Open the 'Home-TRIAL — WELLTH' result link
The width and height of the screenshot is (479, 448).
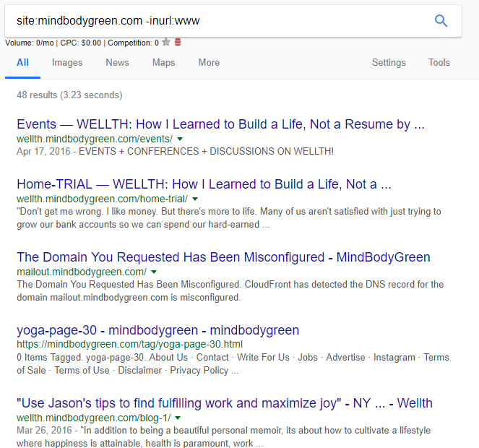204,184
